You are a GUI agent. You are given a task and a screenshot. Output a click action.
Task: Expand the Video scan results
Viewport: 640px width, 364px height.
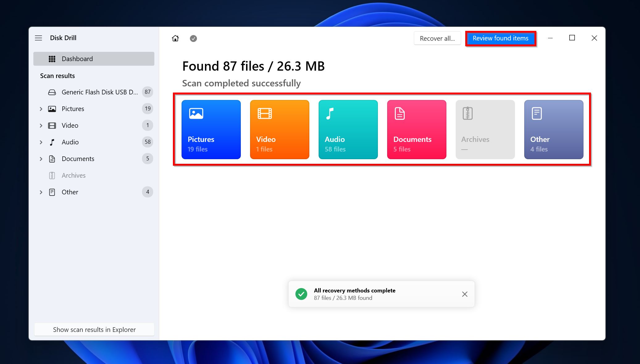[41, 125]
